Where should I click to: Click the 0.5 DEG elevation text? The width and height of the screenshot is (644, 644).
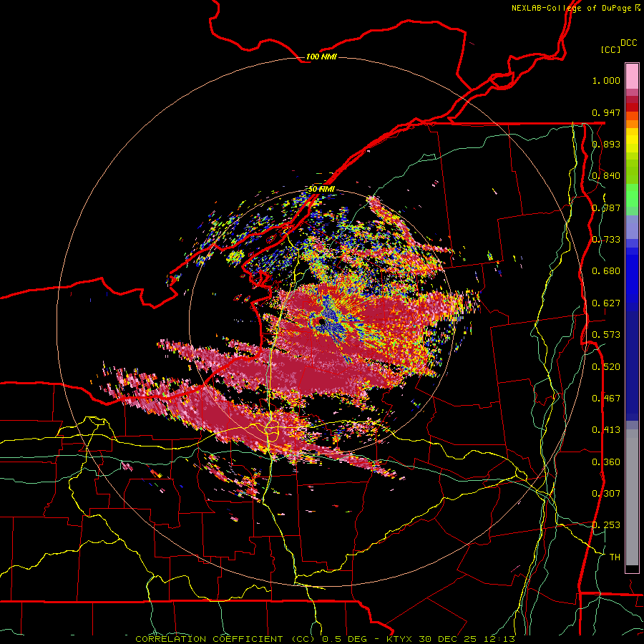(x=346, y=639)
